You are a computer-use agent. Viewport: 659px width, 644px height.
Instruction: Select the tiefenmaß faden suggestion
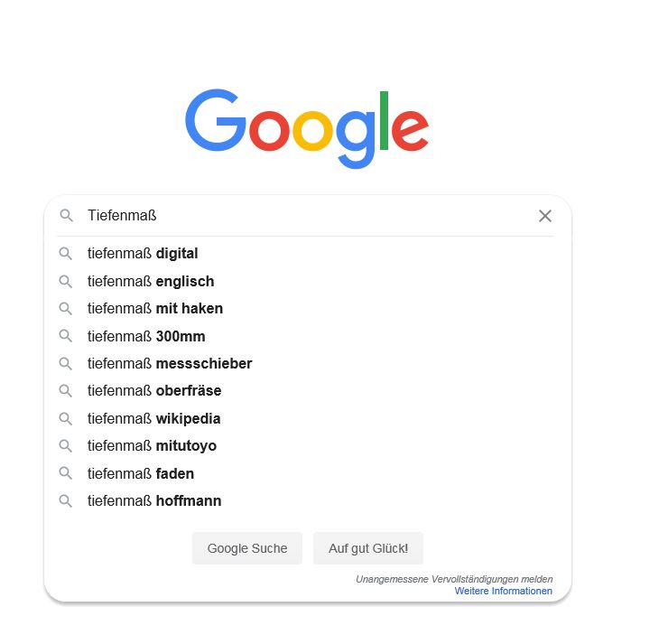click(x=306, y=473)
